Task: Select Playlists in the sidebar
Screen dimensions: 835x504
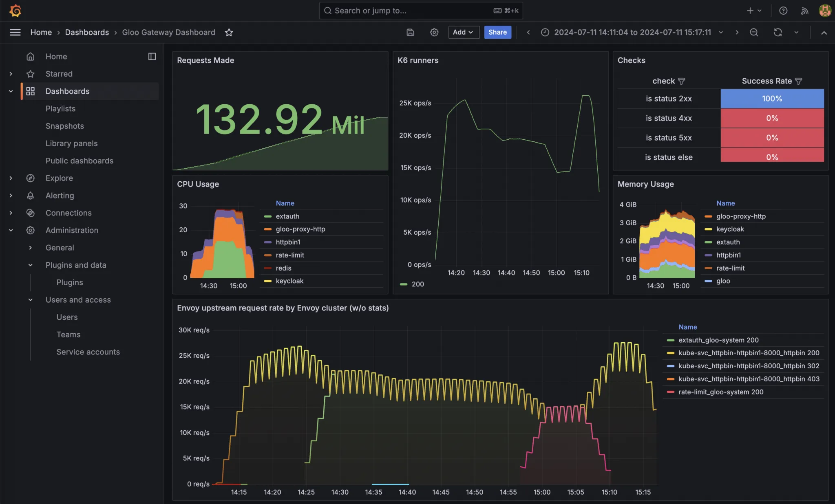Action: (x=60, y=108)
